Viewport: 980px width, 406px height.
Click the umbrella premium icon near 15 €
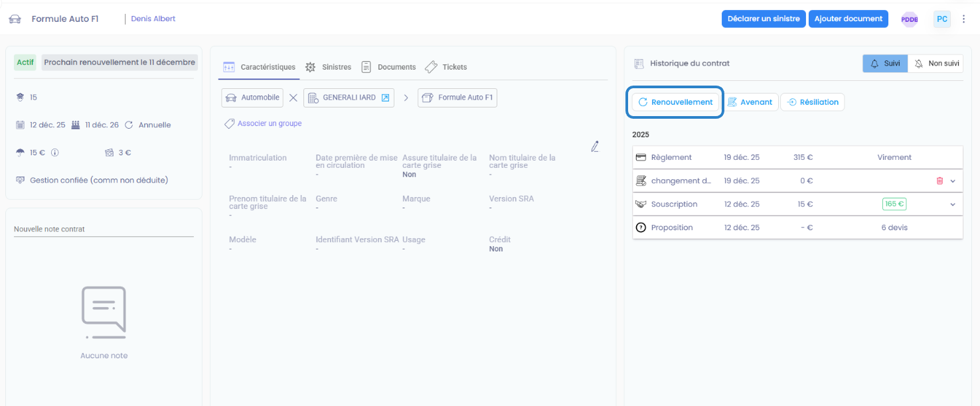pos(20,153)
